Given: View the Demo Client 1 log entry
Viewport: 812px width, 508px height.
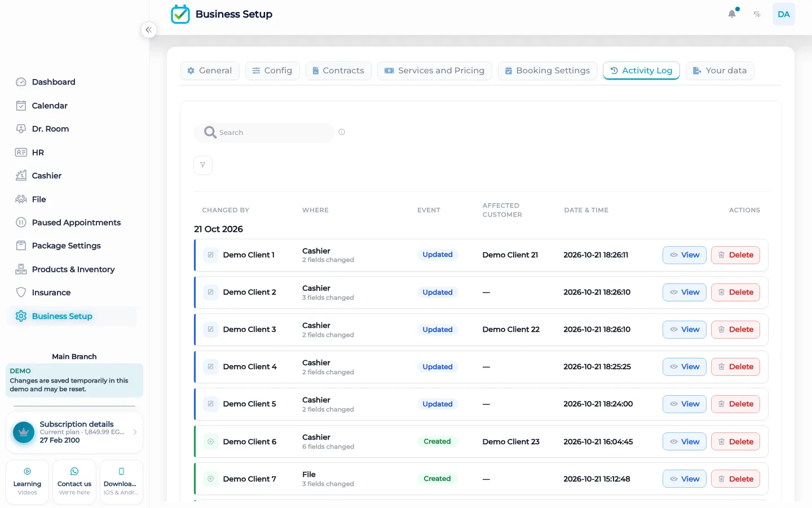Looking at the screenshot, I should 685,255.
